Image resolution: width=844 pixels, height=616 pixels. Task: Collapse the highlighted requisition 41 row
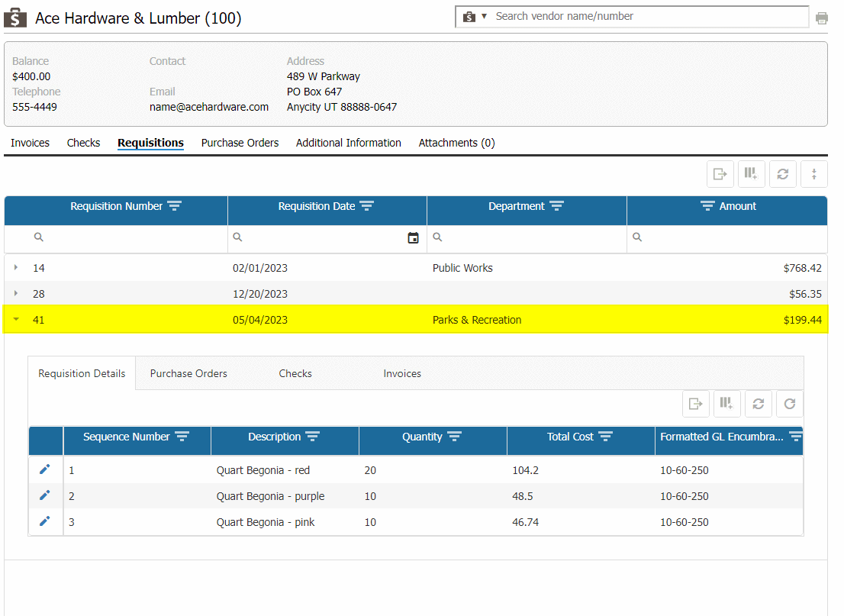16,319
